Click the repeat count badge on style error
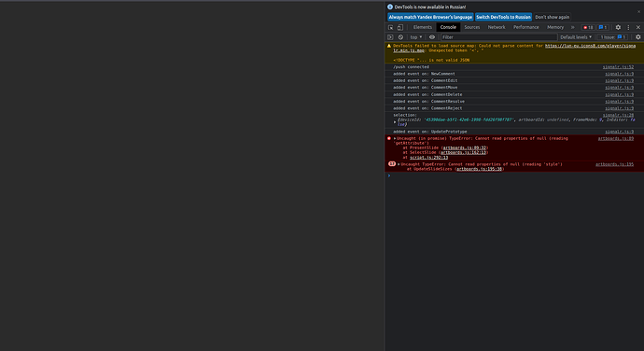Viewport: 644px width, 351px height. point(392,164)
